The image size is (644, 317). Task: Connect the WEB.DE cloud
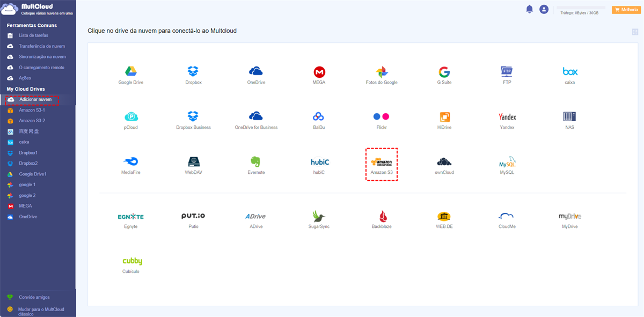444,220
